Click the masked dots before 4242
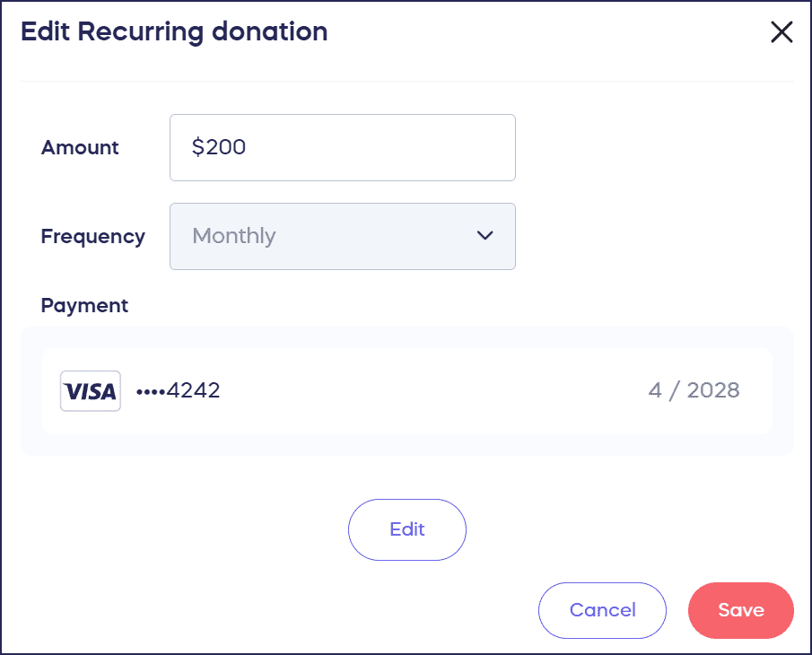Viewport: 812px width, 655px height. tap(151, 391)
